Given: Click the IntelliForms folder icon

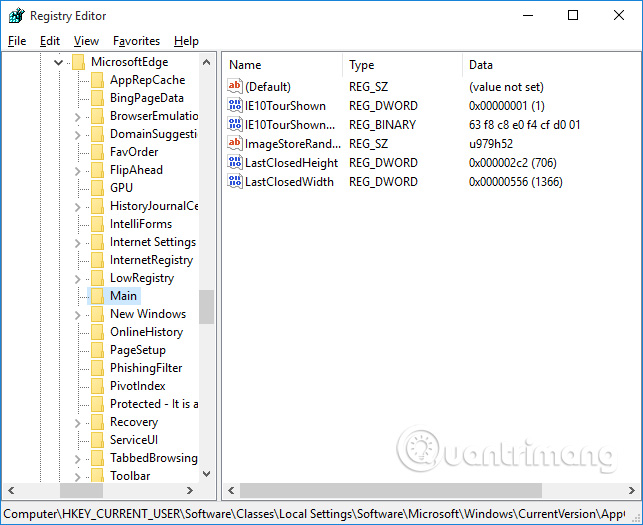Looking at the screenshot, I should (x=97, y=224).
